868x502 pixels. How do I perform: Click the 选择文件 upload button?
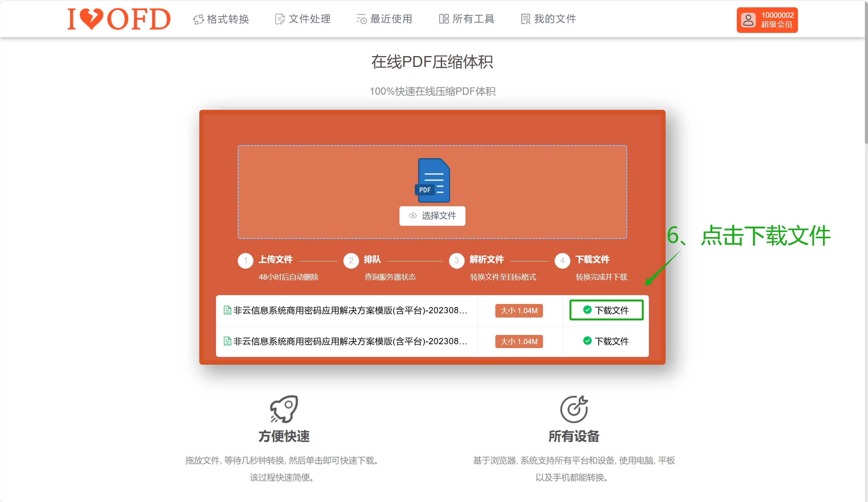[432, 216]
